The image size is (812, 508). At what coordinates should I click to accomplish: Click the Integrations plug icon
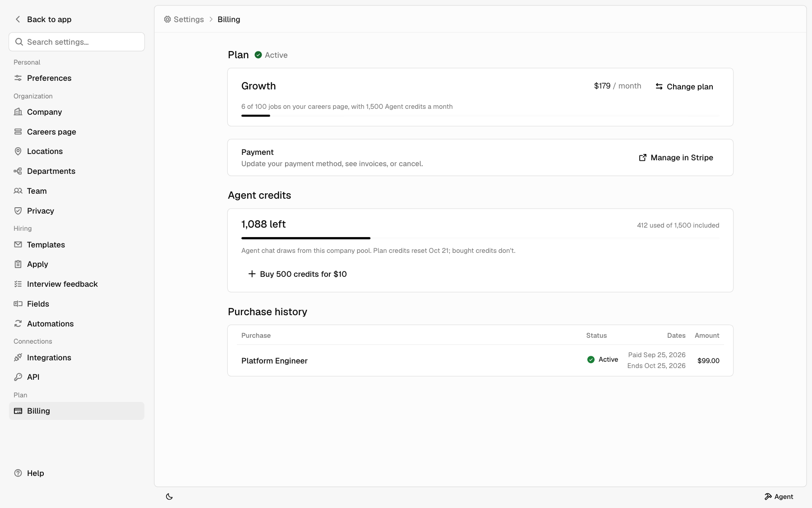coord(18,358)
